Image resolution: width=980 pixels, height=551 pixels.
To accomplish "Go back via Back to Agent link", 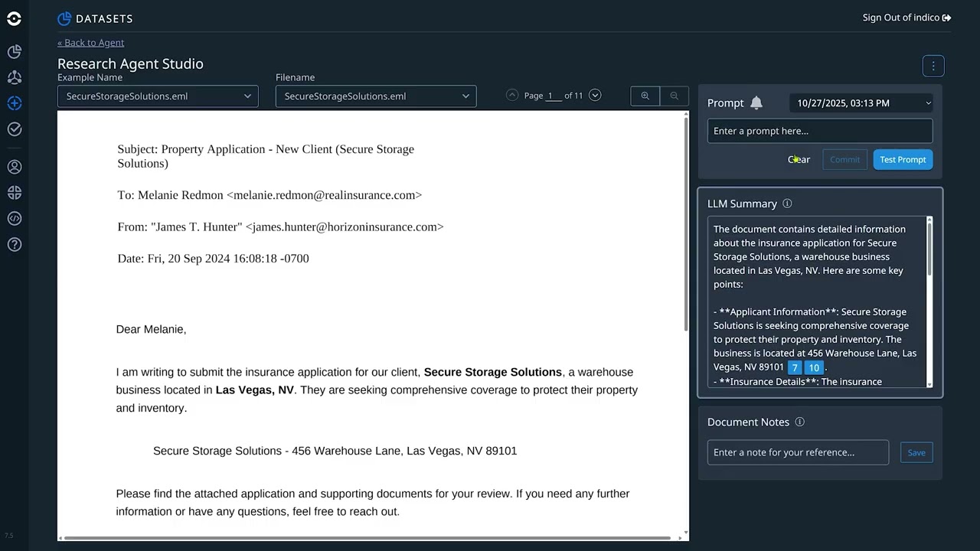I will (90, 43).
